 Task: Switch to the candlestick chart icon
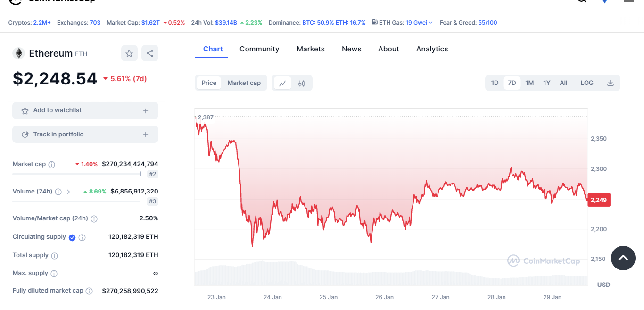coord(302,83)
